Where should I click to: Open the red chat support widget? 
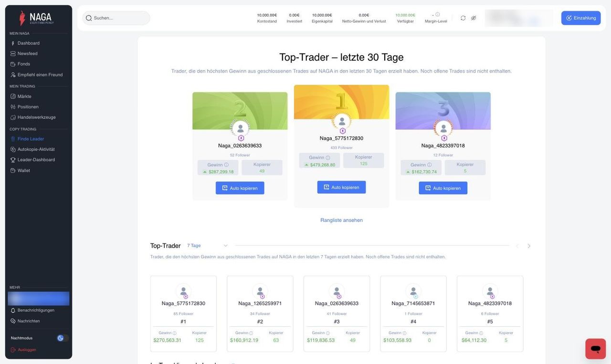pyautogui.click(x=596, y=349)
